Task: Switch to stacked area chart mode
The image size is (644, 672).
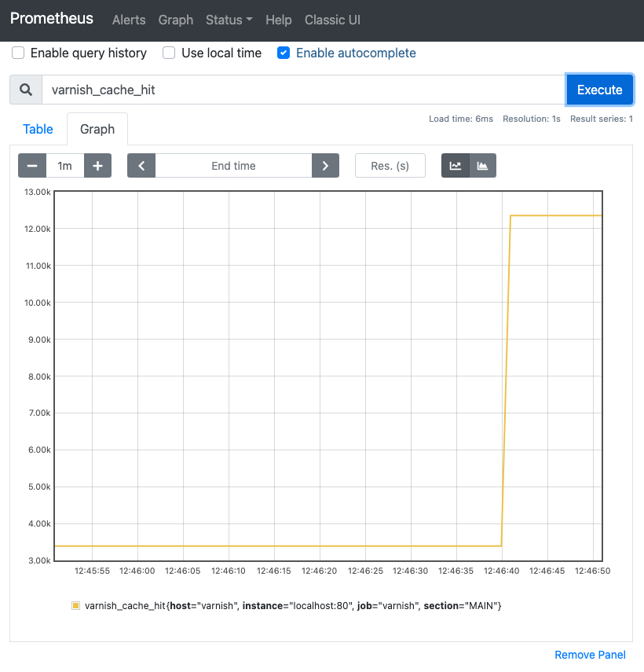Action: (x=483, y=166)
